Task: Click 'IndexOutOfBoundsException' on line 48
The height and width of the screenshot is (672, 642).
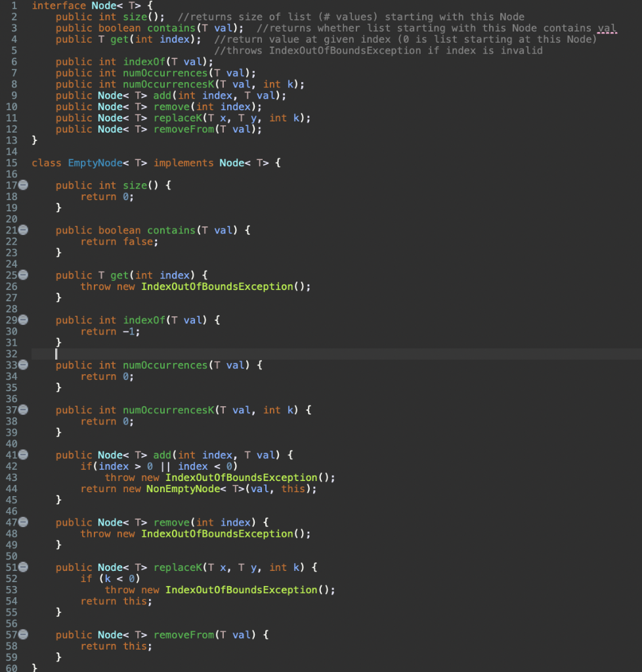Action: point(217,534)
